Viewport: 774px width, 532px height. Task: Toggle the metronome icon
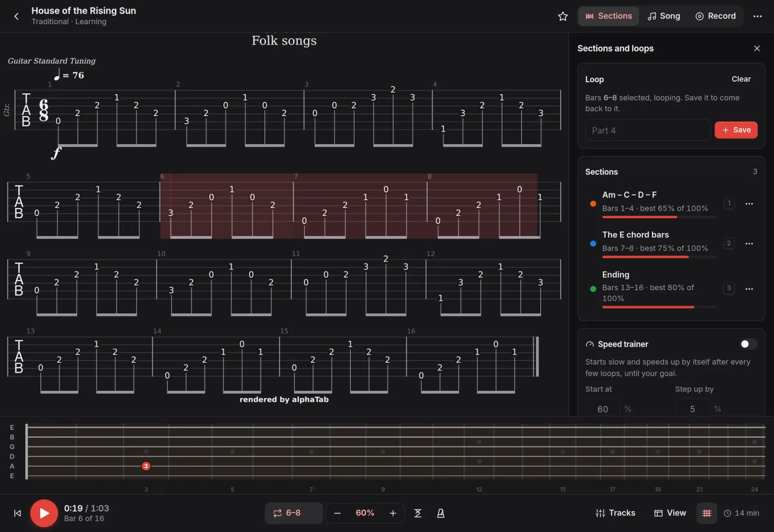click(441, 513)
